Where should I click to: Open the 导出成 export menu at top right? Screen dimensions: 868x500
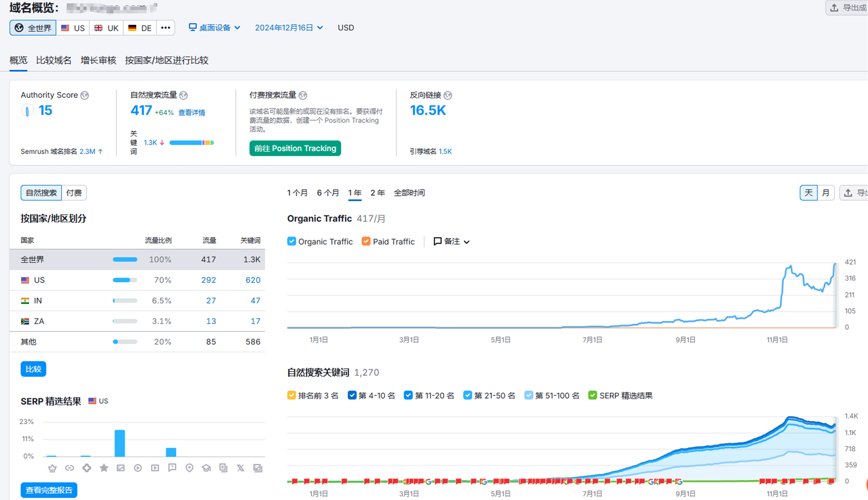847,8
